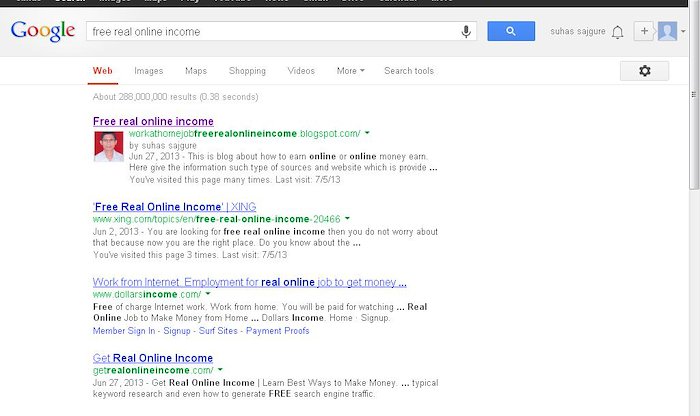700x416 pixels.
Task: Click the voice search microphone icon
Action: click(x=466, y=32)
